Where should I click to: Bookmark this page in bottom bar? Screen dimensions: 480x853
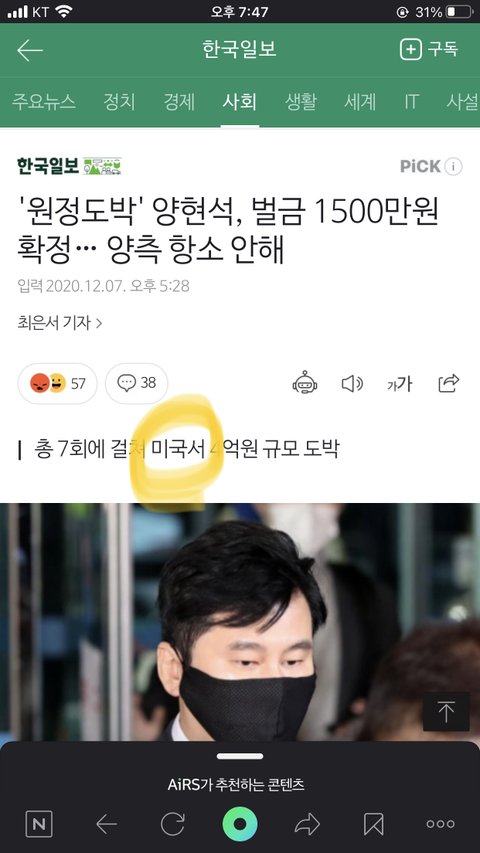pos(374,824)
